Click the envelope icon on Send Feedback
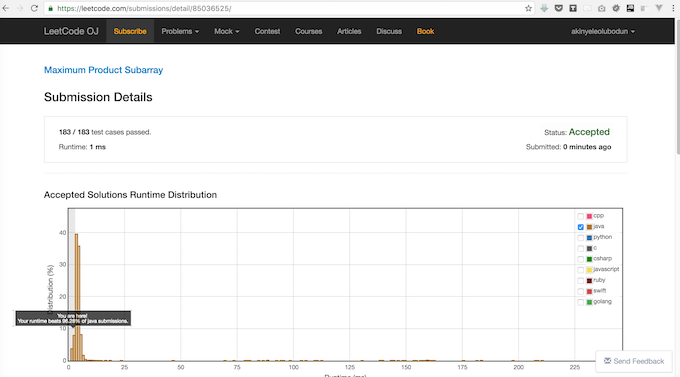Viewport: 680px width, 377px height. [608, 361]
